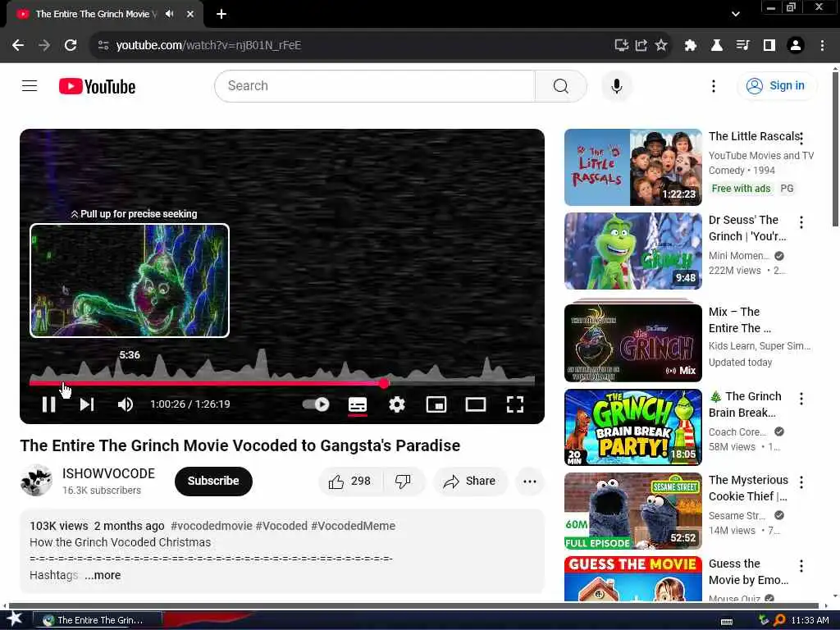This screenshot has height=630, width=840.
Task: Open media control icon in toolbar
Action: pos(742,46)
